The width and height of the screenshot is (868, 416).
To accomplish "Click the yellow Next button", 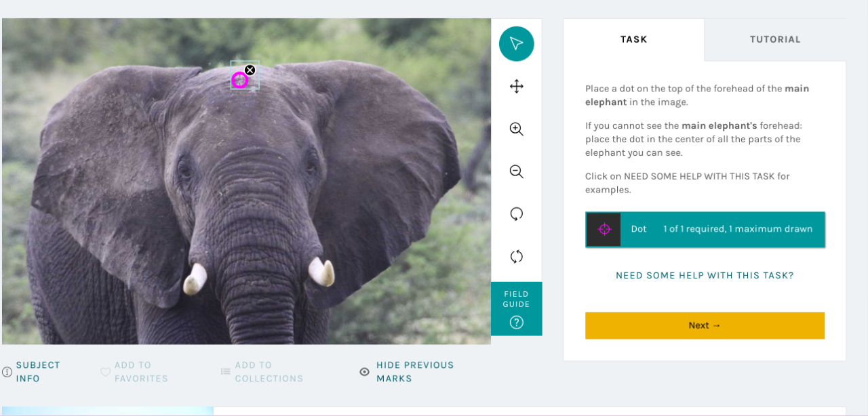I will pos(705,325).
